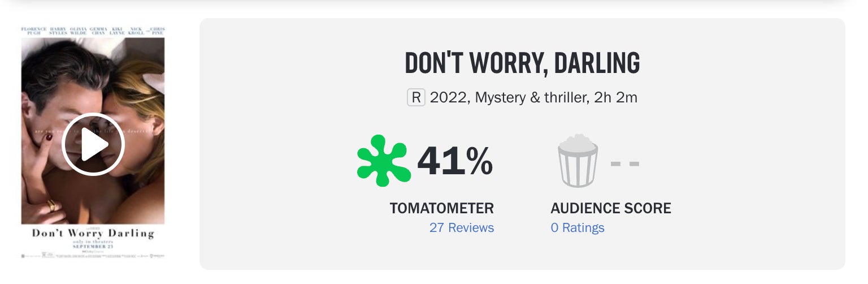This screenshot has width=868, height=284.
Task: Click the 2022 release year text
Action: point(449,98)
